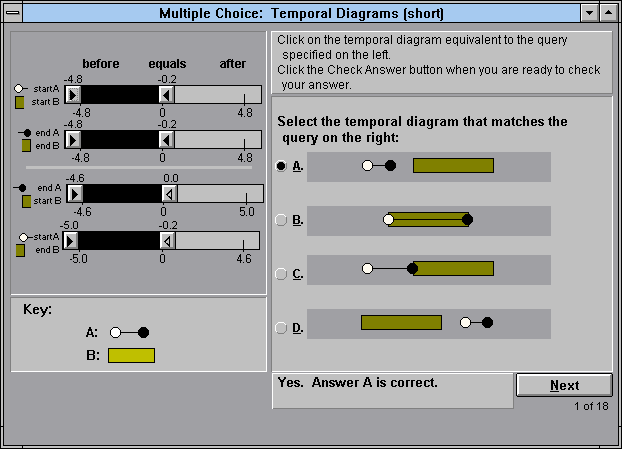Select radio button for answer B
This screenshot has height=449, width=622.
click(x=281, y=220)
